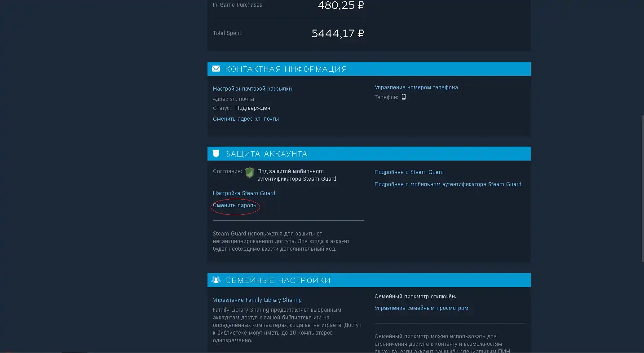
Task: Click the In-Game Purchases: label
Action: pos(238,5)
